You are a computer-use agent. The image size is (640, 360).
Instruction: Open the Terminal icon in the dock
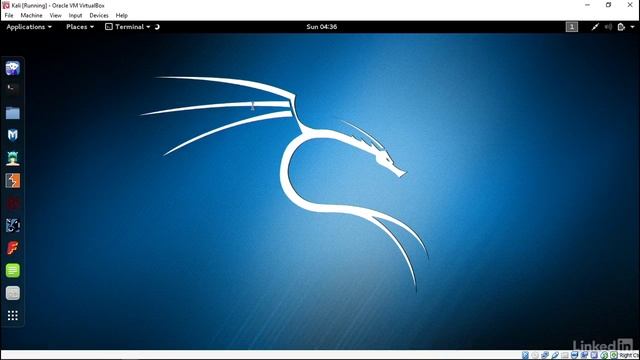click(x=13, y=89)
